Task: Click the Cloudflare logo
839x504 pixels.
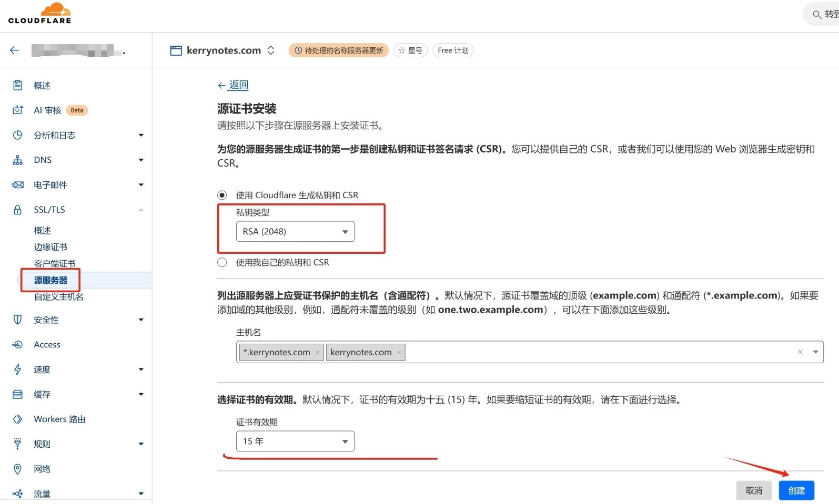Action: 39,13
